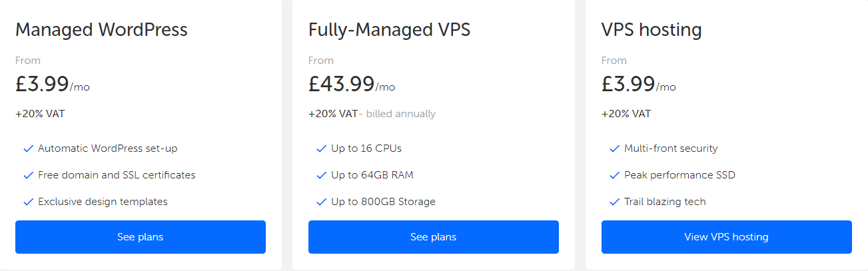Screen dimensions: 868x271
Task: Click See plans under Fully-Managed VPS
Action: click(433, 237)
